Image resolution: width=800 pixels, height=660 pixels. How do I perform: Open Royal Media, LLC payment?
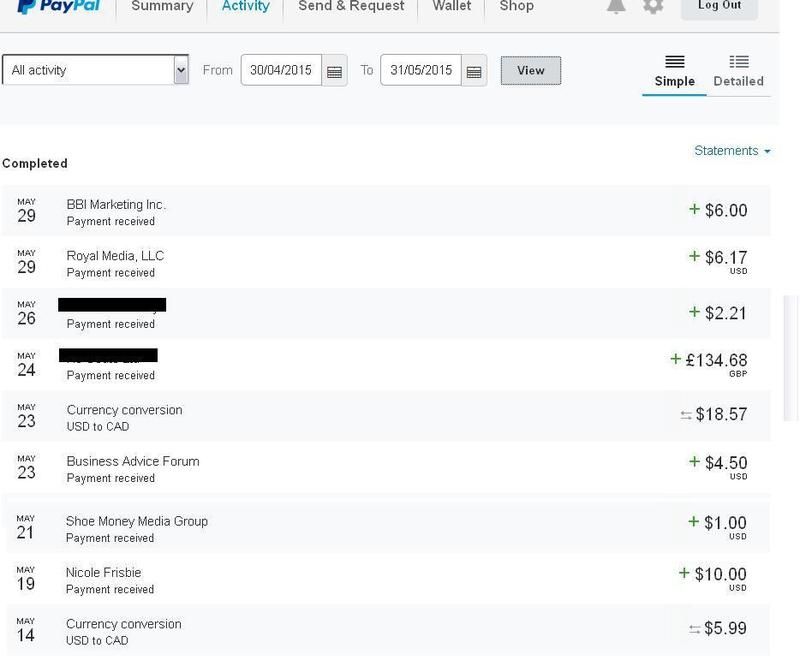pos(115,256)
